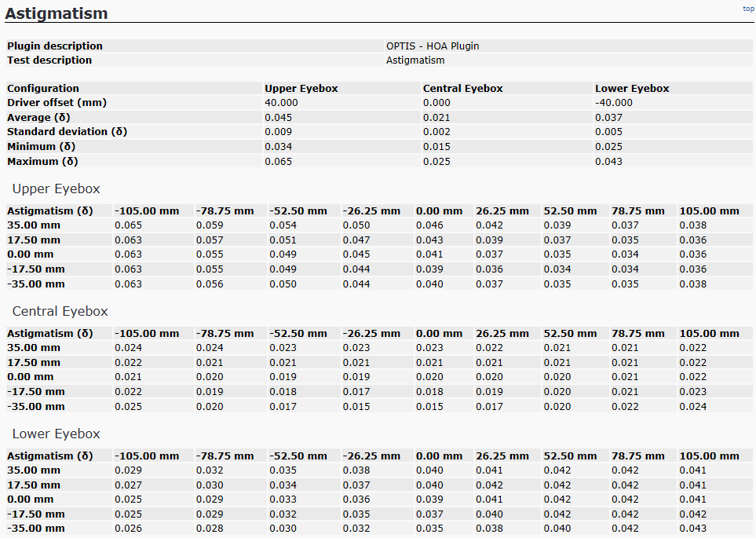Click the 'Minimum (δ)' row label
Screen dimensions: 756x538
point(42,147)
